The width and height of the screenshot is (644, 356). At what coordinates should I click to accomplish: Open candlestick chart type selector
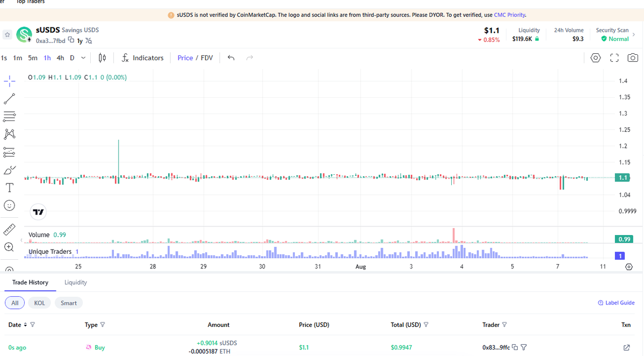point(102,58)
